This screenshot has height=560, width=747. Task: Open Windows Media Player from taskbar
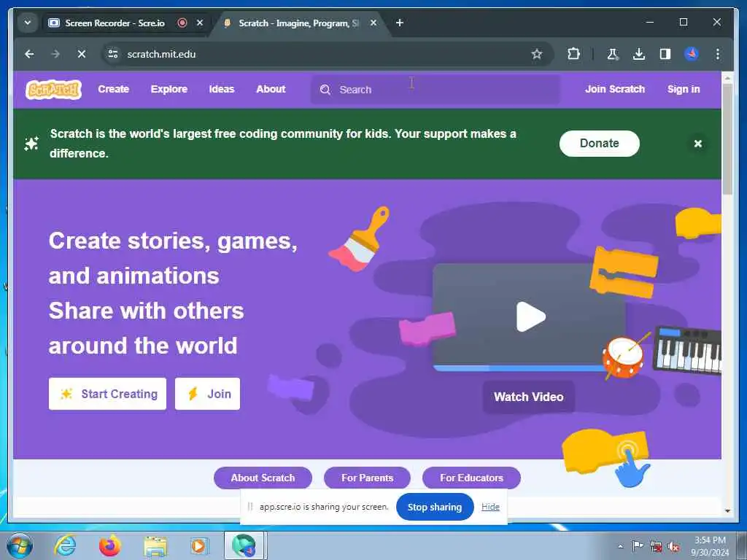[198, 545]
